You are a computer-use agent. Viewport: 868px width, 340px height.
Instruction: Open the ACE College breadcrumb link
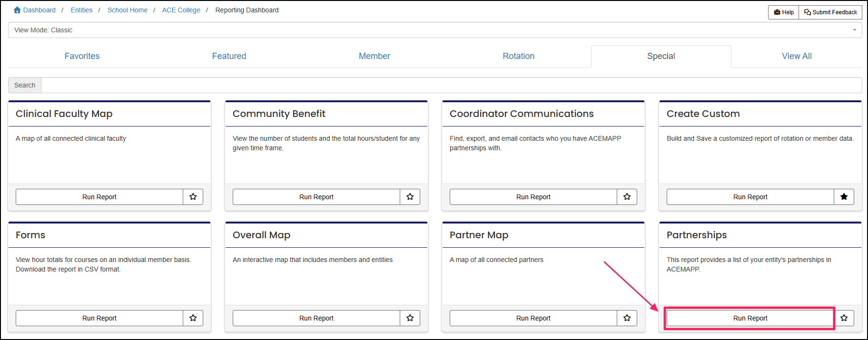coord(181,10)
